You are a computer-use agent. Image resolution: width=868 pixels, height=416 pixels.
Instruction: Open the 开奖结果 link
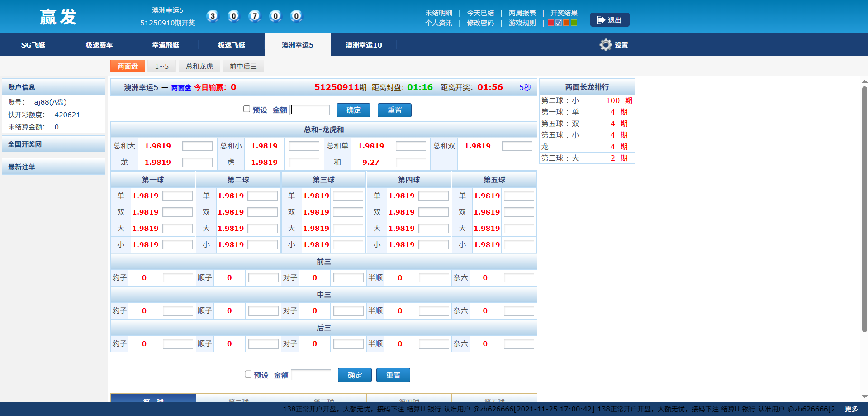point(564,13)
